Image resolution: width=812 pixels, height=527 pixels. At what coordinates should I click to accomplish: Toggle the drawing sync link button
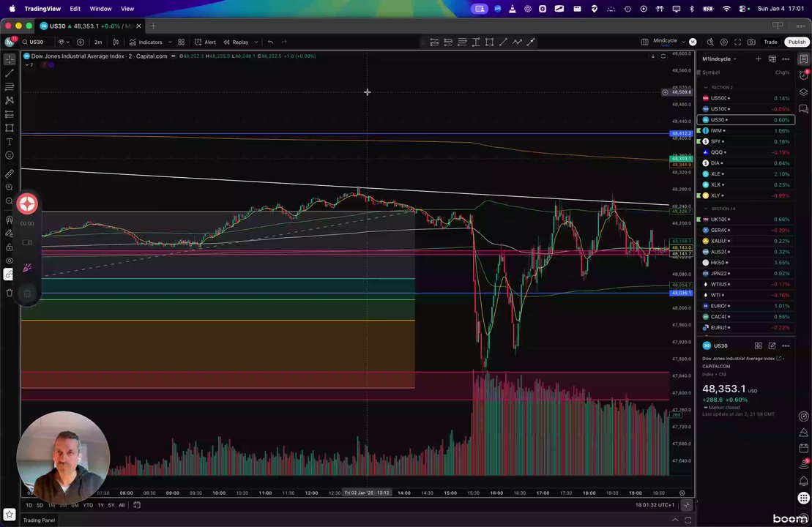click(x=9, y=275)
